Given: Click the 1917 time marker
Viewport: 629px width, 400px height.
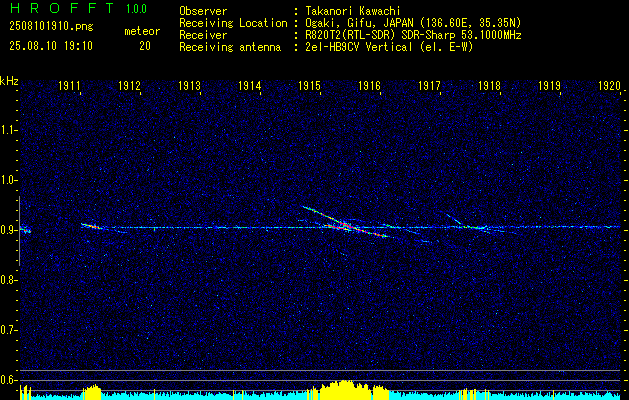Looking at the screenshot, I should tap(429, 86).
